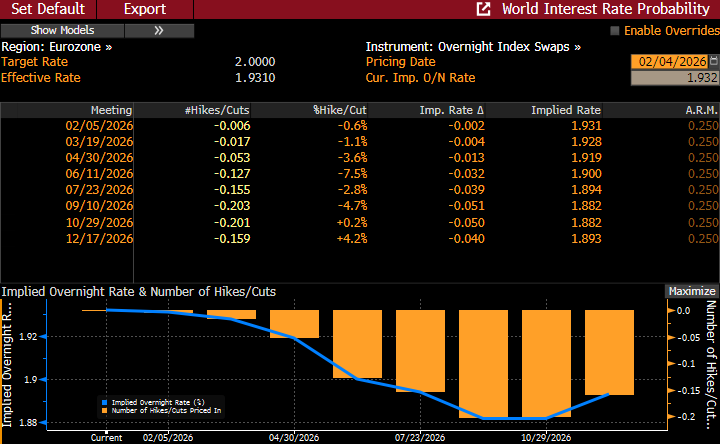Image resolution: width=720 pixels, height=444 pixels.
Task: Open the Export menu
Action: coord(145,9)
